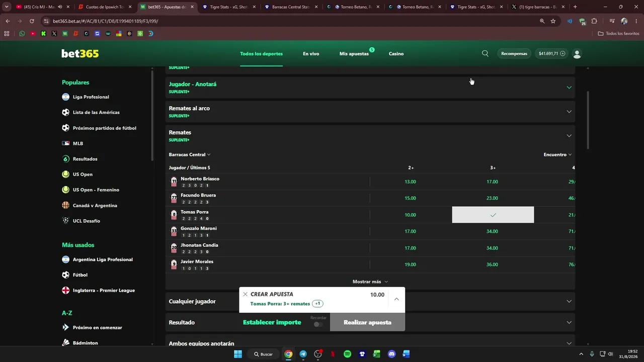Expand the Cualquier jugador section
Image resolution: width=644 pixels, height=362 pixels.
tap(370, 301)
